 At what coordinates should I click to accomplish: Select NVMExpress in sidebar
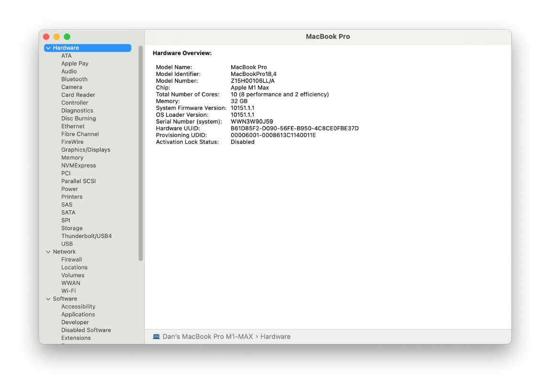[78, 165]
